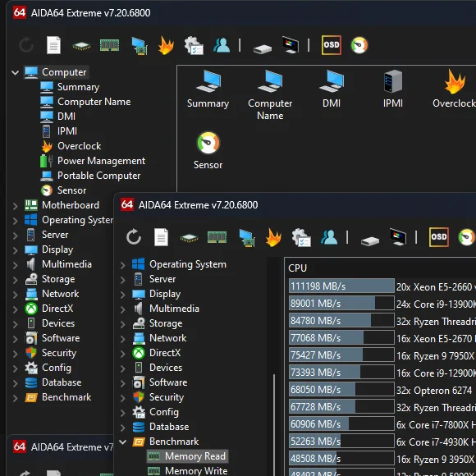Image resolution: width=476 pixels, height=476 pixels.
Task: Collapse Computer tree node in back window
Action: pyautogui.click(x=15, y=72)
